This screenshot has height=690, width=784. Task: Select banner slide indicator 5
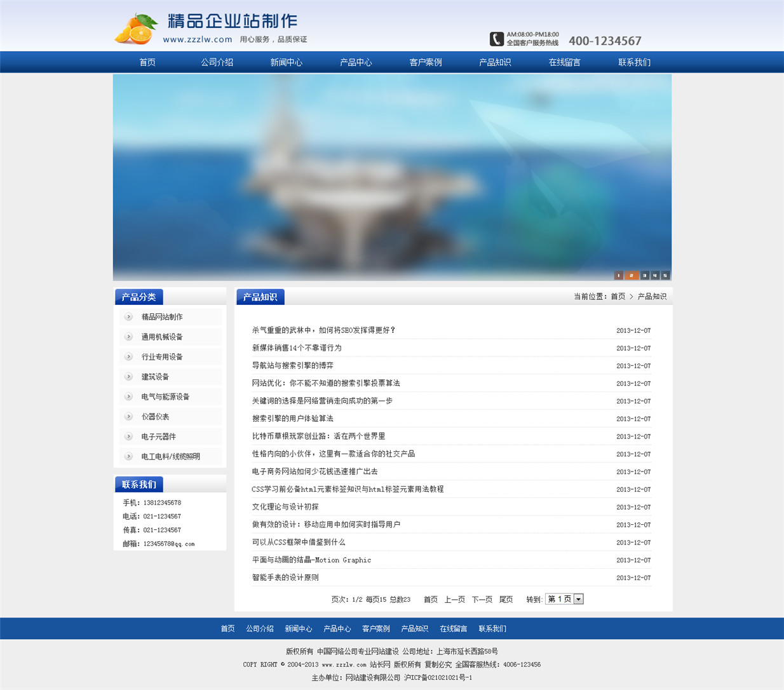[665, 275]
